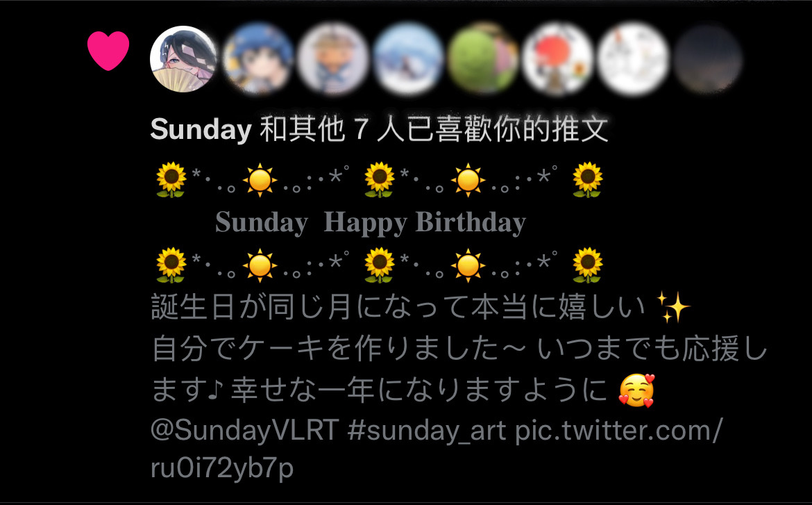Select the tweet line starting 誕生日が同じ月
Screen dimensions: 812x505
point(421,307)
